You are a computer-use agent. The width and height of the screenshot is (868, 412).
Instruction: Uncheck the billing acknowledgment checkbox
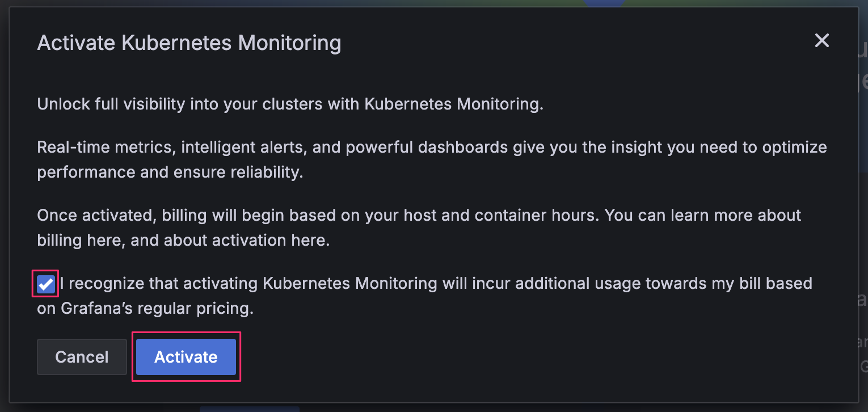point(45,284)
